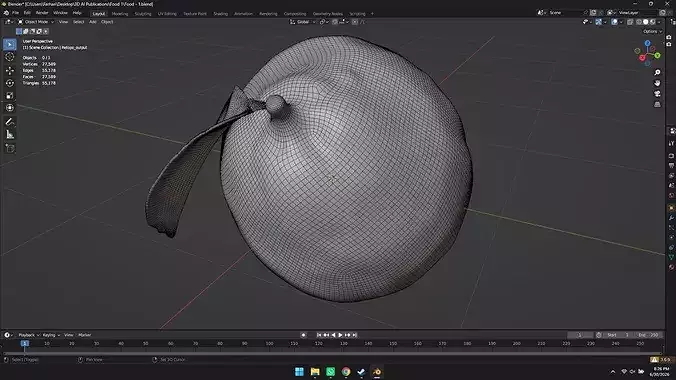Viewport: 676px width, 380px height.
Task: Toggle snapping magnet icon
Action: (x=335, y=22)
